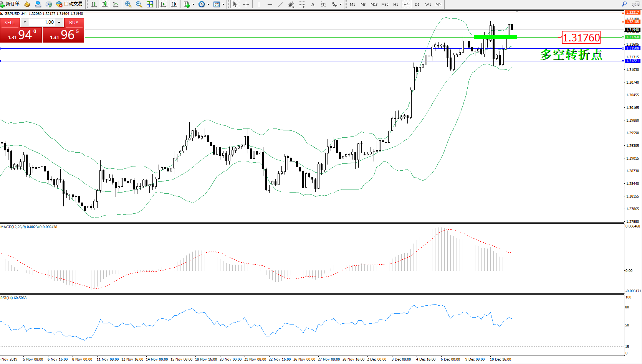Toggle 自动交易 auto trading
Screen dimensions: 642x364
coord(69,4)
